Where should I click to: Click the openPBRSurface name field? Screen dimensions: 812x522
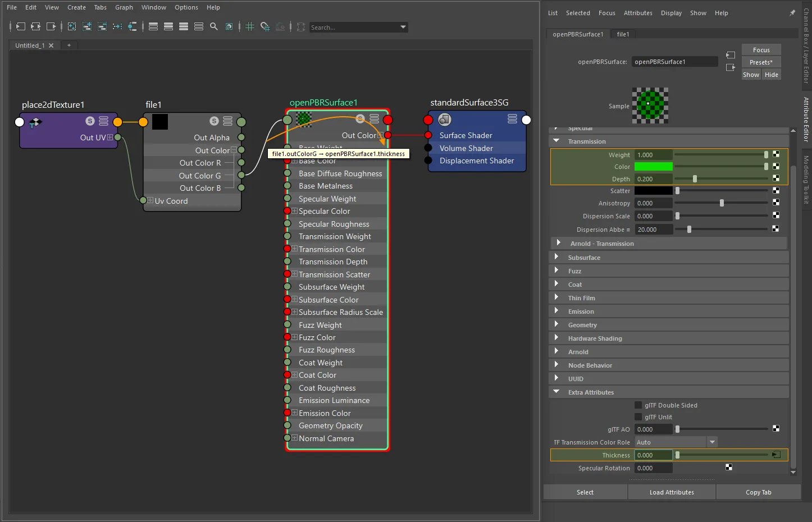coord(675,62)
